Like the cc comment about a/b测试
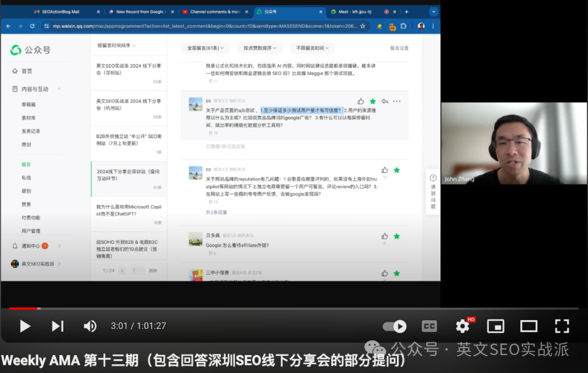This screenshot has width=588, height=373. point(360,101)
